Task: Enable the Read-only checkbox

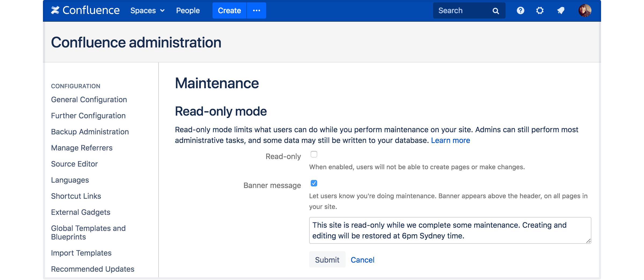Action: (314, 154)
